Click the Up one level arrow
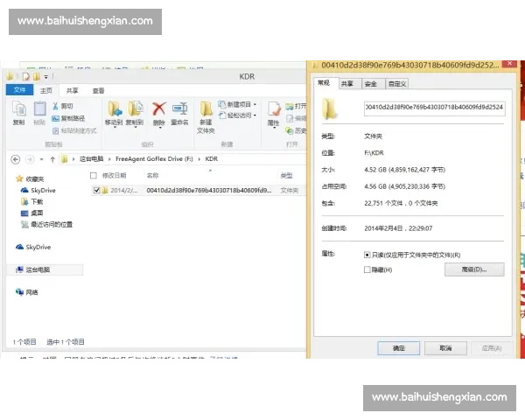The image size is (525, 420). (x=52, y=159)
